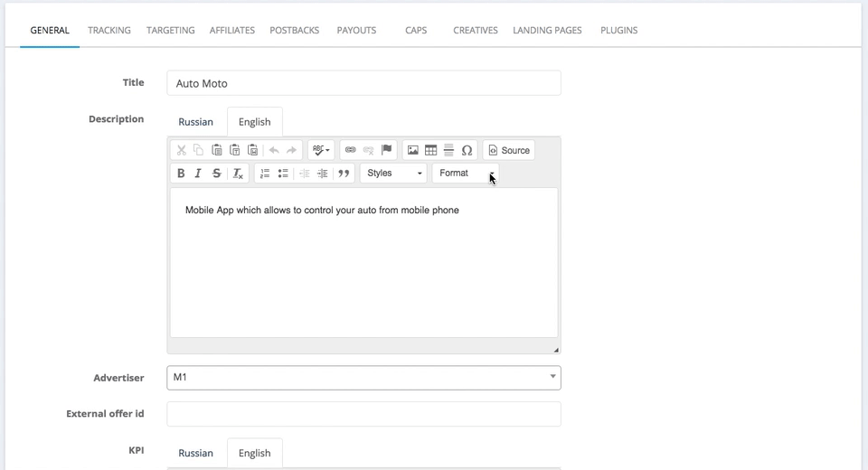The image size is (868, 470).
Task: Select Russian tab for KPI
Action: click(195, 453)
